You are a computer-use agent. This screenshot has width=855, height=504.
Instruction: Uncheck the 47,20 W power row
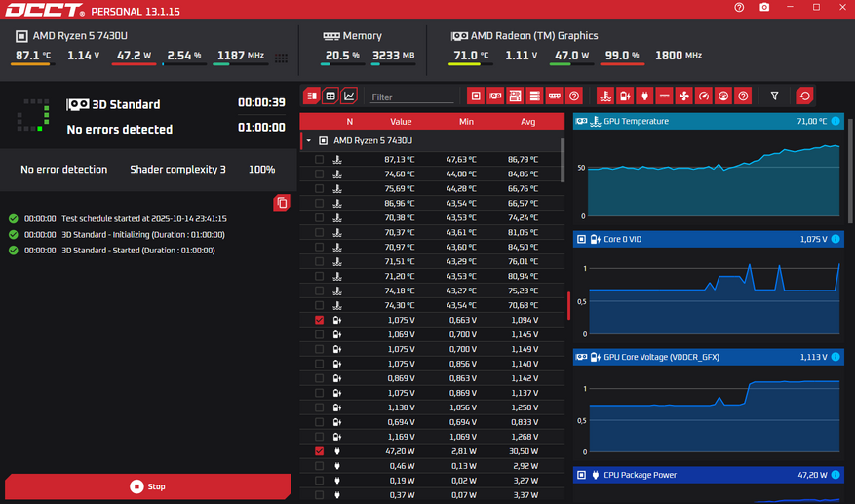click(x=319, y=451)
